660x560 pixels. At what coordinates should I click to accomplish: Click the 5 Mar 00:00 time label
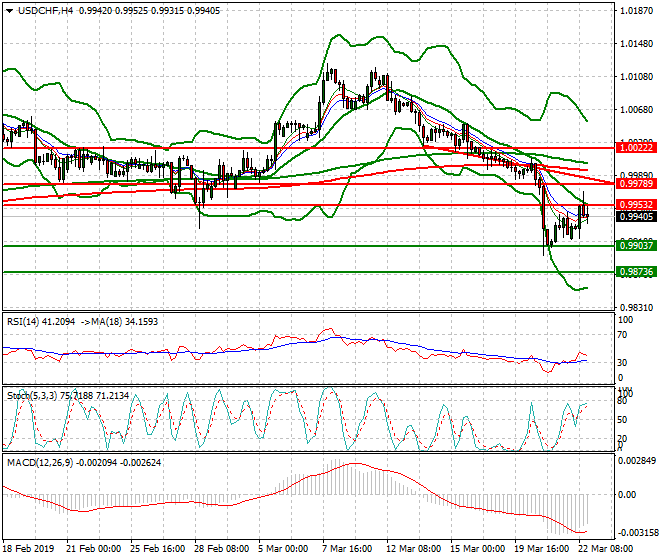click(283, 549)
